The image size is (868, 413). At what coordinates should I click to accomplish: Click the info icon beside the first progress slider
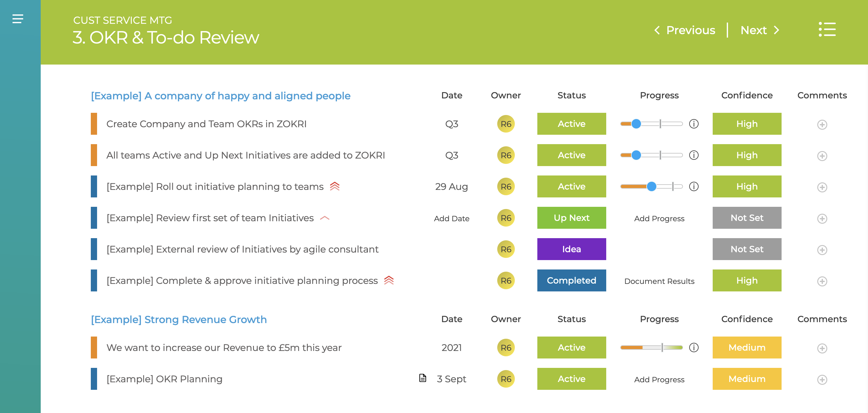coord(694,124)
